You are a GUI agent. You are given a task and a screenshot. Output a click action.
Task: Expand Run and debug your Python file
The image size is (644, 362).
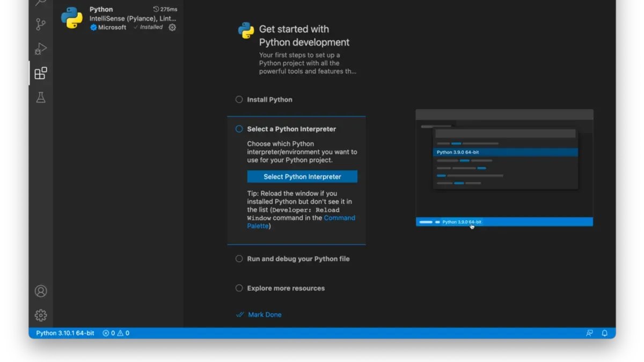298,258
